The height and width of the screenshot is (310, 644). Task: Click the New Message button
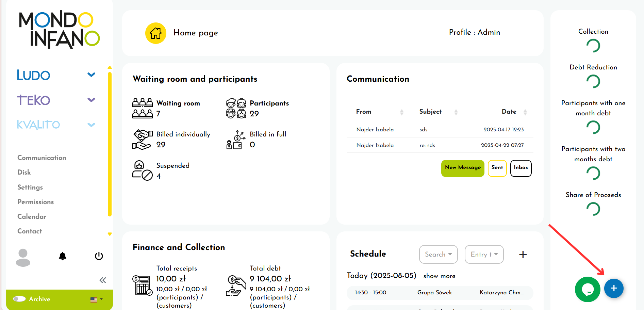[462, 168]
